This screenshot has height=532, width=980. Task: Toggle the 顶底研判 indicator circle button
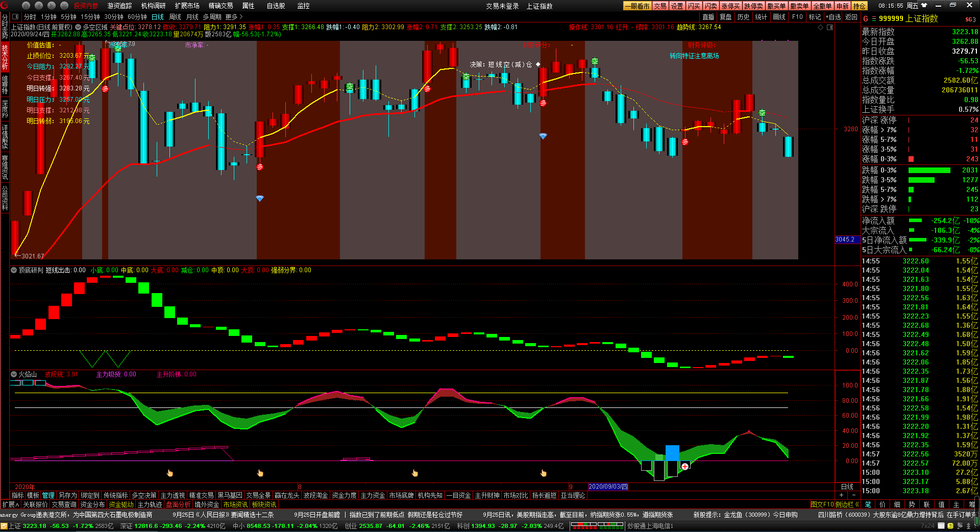click(x=14, y=270)
